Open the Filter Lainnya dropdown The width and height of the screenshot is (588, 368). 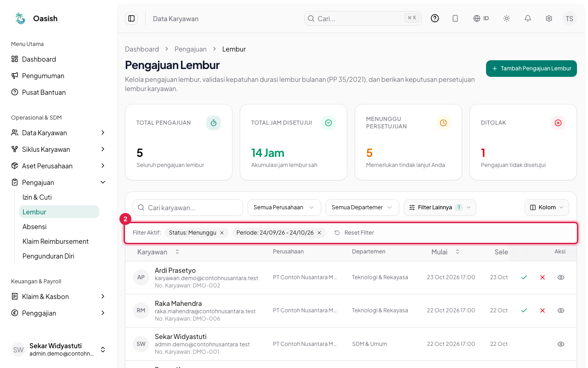click(x=440, y=207)
